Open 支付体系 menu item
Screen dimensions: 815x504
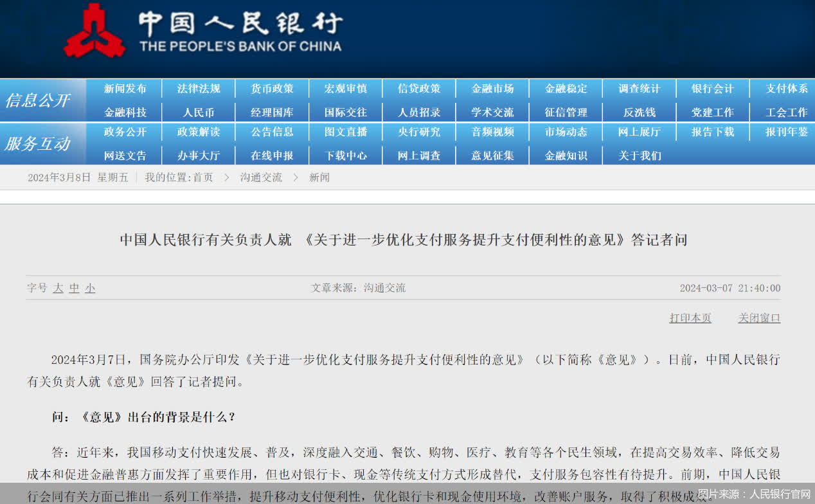tap(787, 89)
